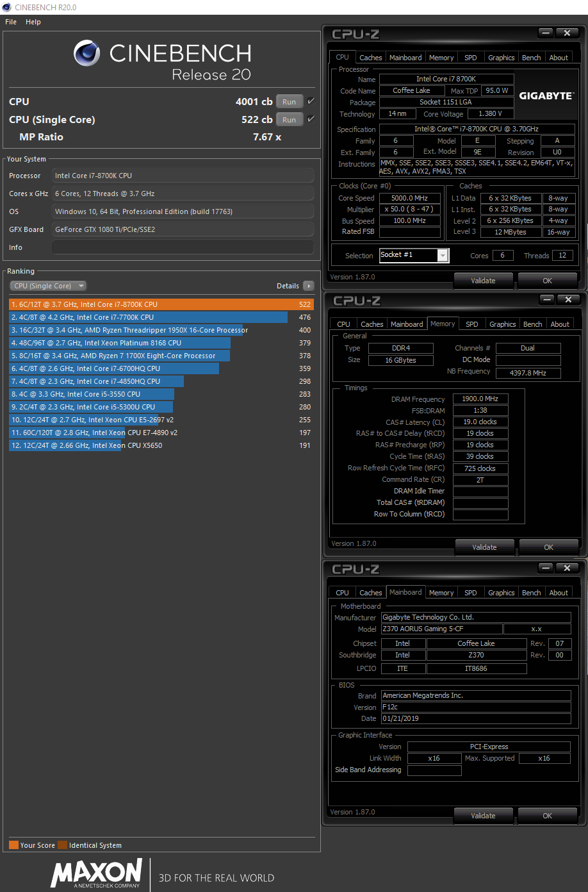
Task: Select the Xeon Platinum 8168 ranking row
Action: pos(161,343)
